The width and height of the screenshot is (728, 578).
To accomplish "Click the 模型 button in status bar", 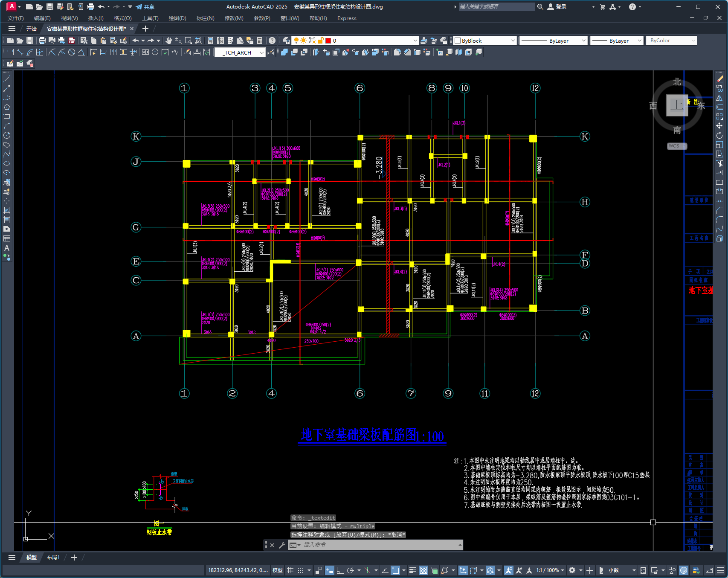I will [278, 570].
